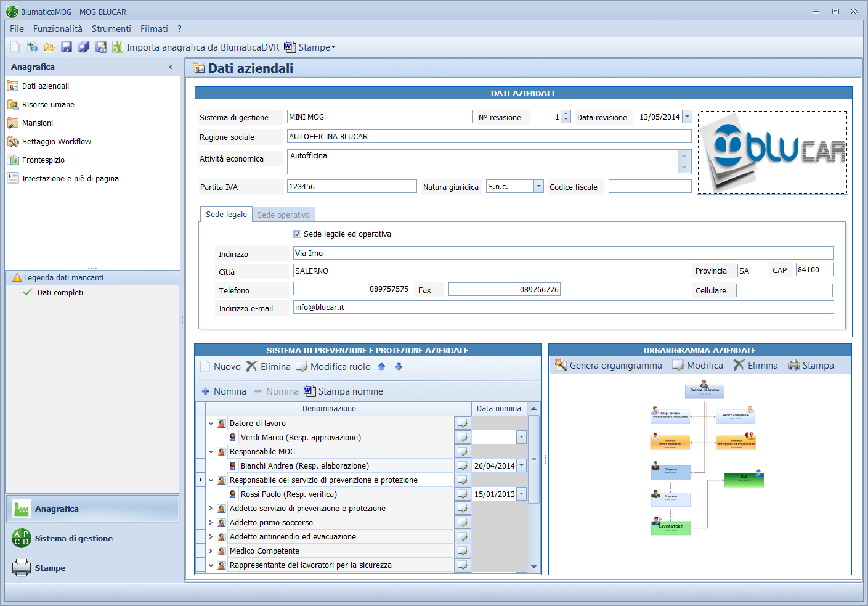868x606 pixels.
Task: Expand Addetto primo soccorso tree row
Action: 211,523
